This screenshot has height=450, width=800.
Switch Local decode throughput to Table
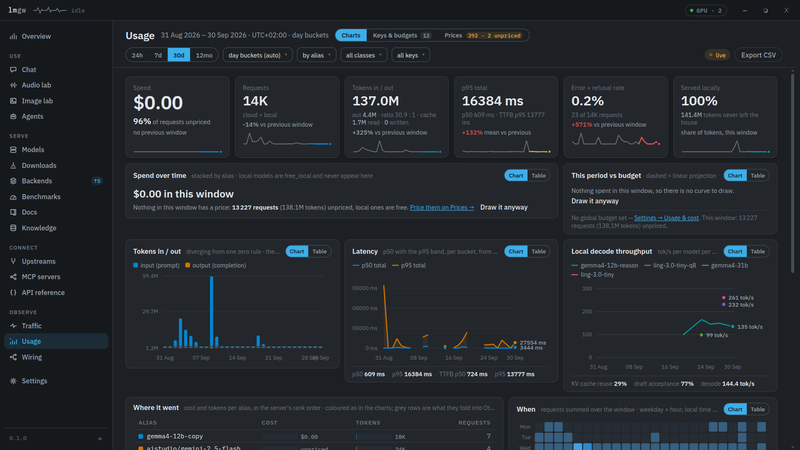758,252
